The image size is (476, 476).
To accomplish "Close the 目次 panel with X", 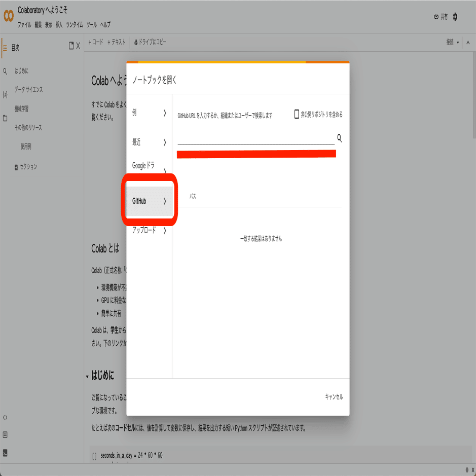I will click(78, 46).
